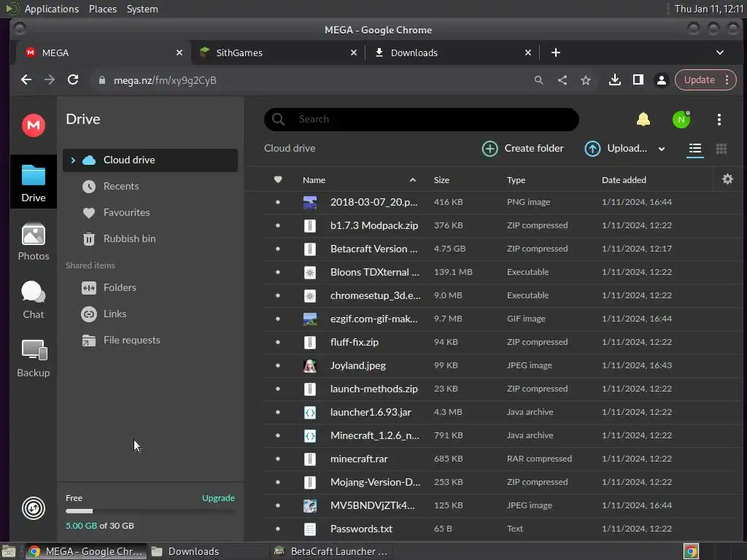Click Chrome forward arrow
The image size is (747, 560).
click(50, 79)
